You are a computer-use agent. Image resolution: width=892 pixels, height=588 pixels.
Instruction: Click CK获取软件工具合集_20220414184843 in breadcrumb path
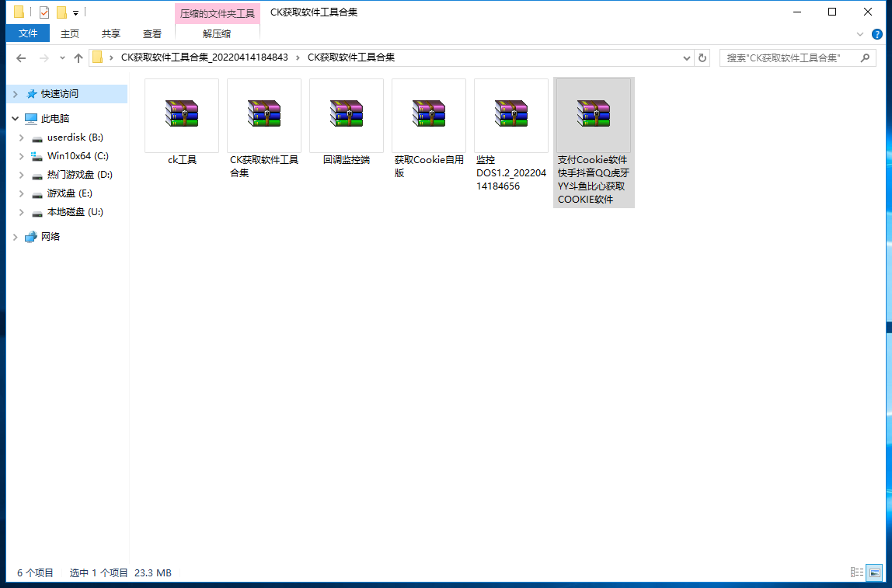click(204, 57)
